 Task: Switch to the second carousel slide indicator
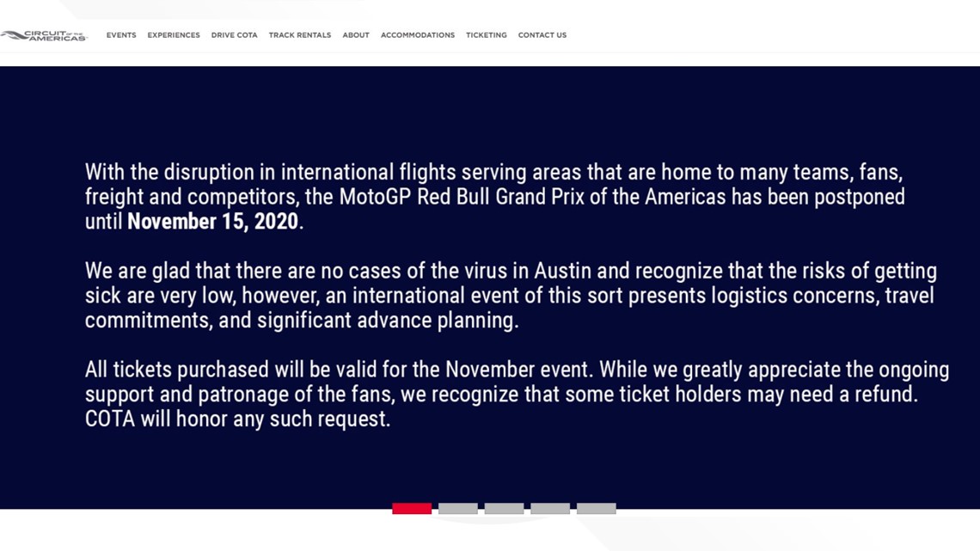pyautogui.click(x=458, y=509)
